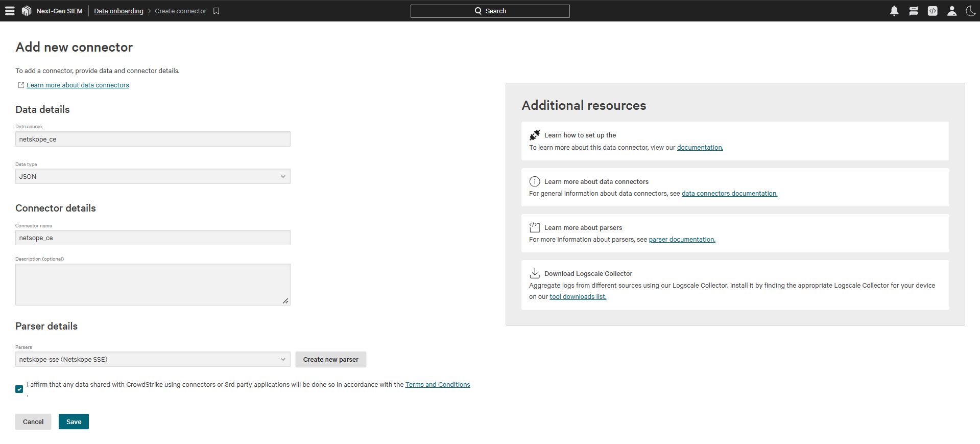Cancel connector creation

[33, 422]
